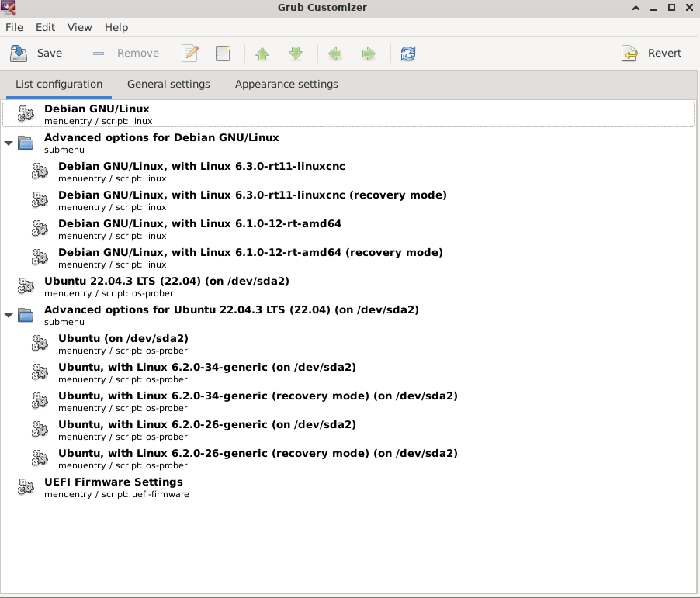This screenshot has width=700, height=598.
Task: Select 'Ubuntu, with Linux 6.2.0-26-generic (on /dev/sda2)' title
Action: [x=207, y=424]
